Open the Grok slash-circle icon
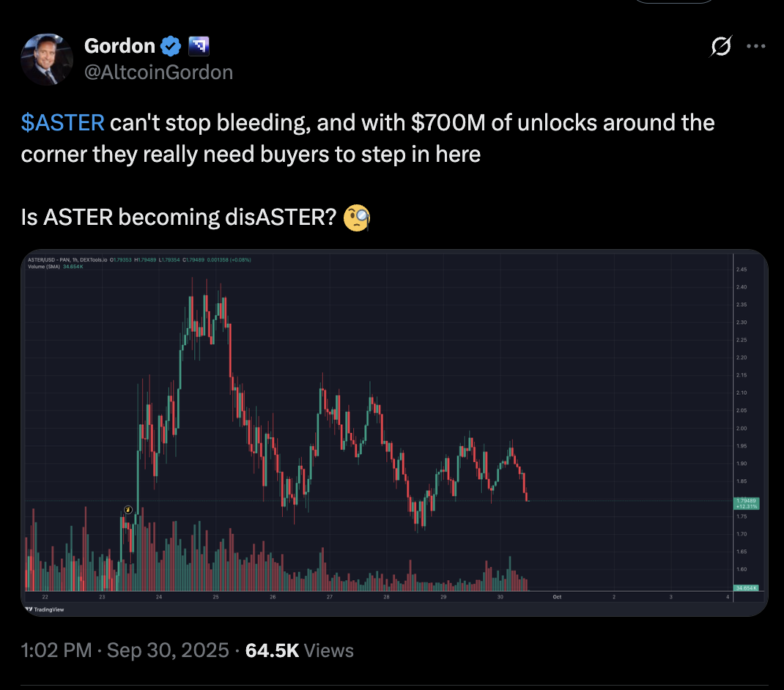Viewport: 784px width, 690px height. click(x=721, y=47)
